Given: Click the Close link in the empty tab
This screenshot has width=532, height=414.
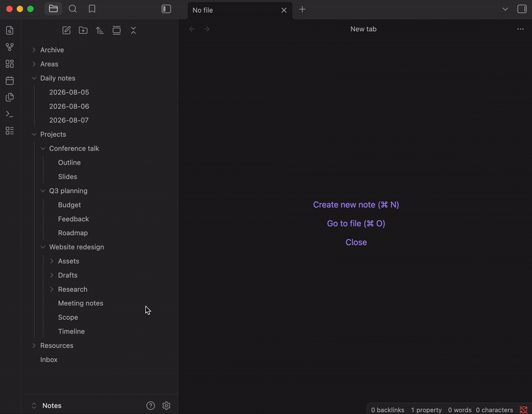Looking at the screenshot, I should 356,243.
